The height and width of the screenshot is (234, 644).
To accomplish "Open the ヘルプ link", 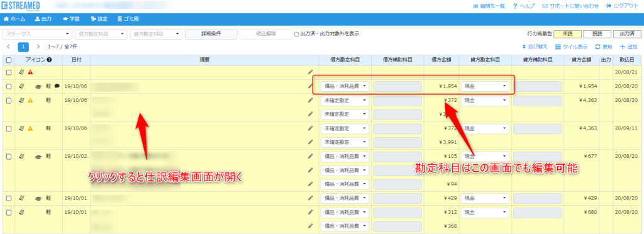I will (x=524, y=6).
